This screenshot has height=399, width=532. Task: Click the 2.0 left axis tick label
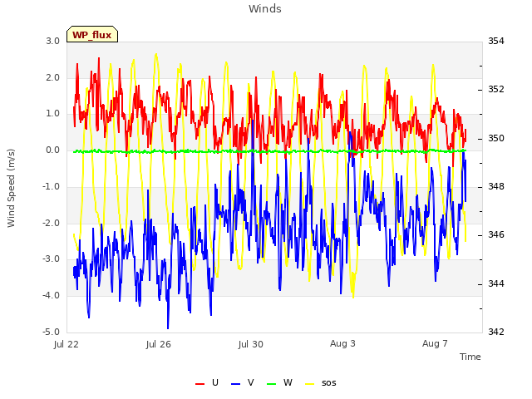53,77
